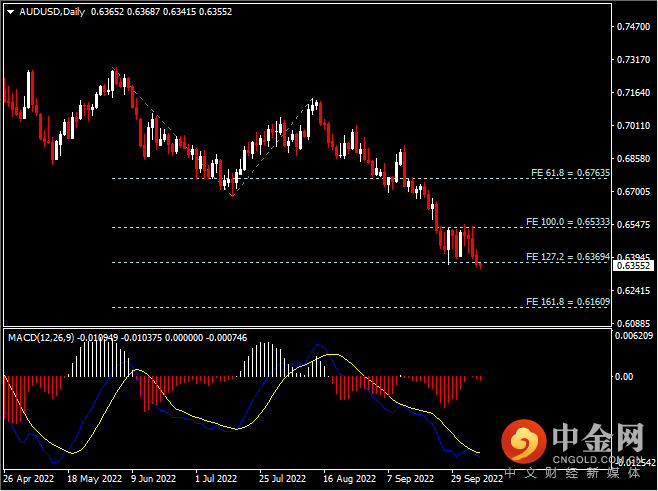The image size is (658, 491).
Task: Click the 7 Sep 2022 date label
Action: pos(410,478)
